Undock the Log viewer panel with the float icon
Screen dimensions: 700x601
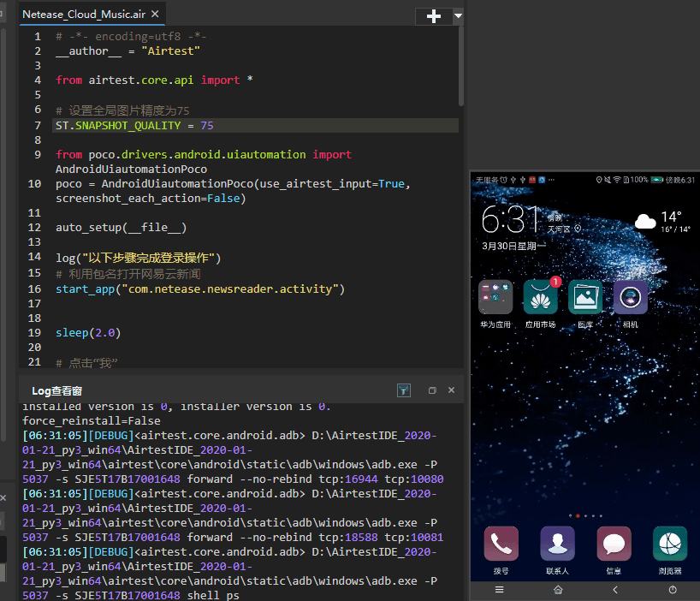[431, 390]
